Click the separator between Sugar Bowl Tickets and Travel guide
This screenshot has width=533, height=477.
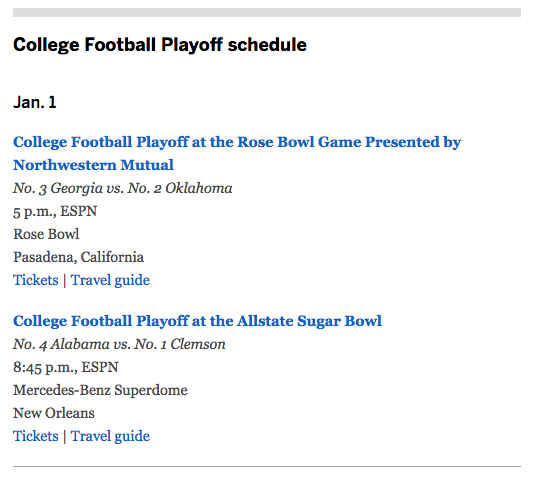[x=65, y=437]
